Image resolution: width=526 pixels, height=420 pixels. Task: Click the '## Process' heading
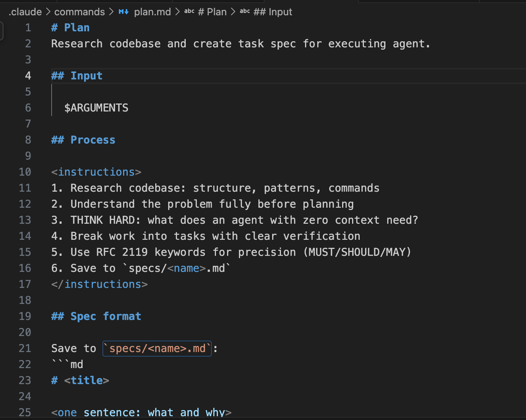[83, 140]
